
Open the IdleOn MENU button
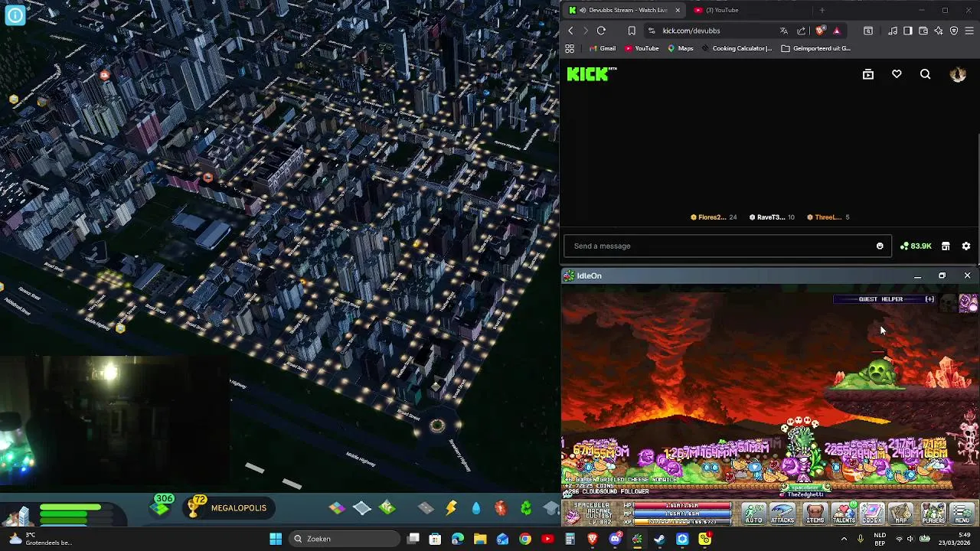962,513
